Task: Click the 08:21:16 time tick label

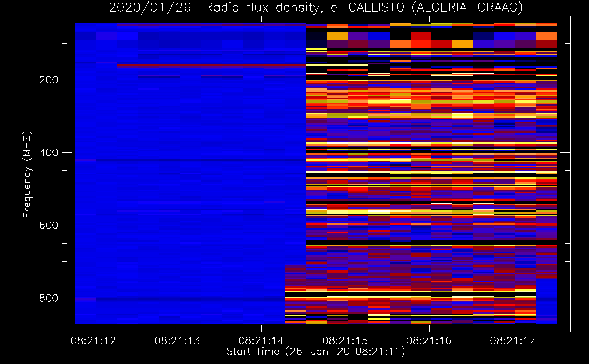Action: 429,341
